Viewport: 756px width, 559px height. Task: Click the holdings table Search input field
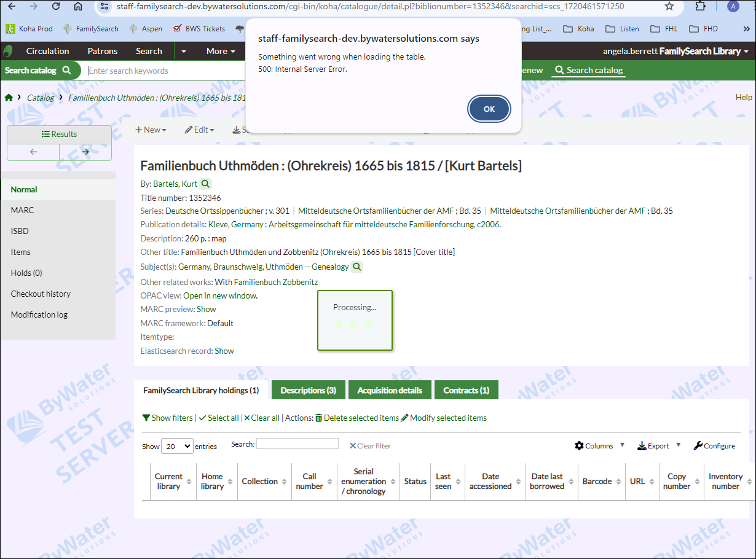[x=297, y=444]
